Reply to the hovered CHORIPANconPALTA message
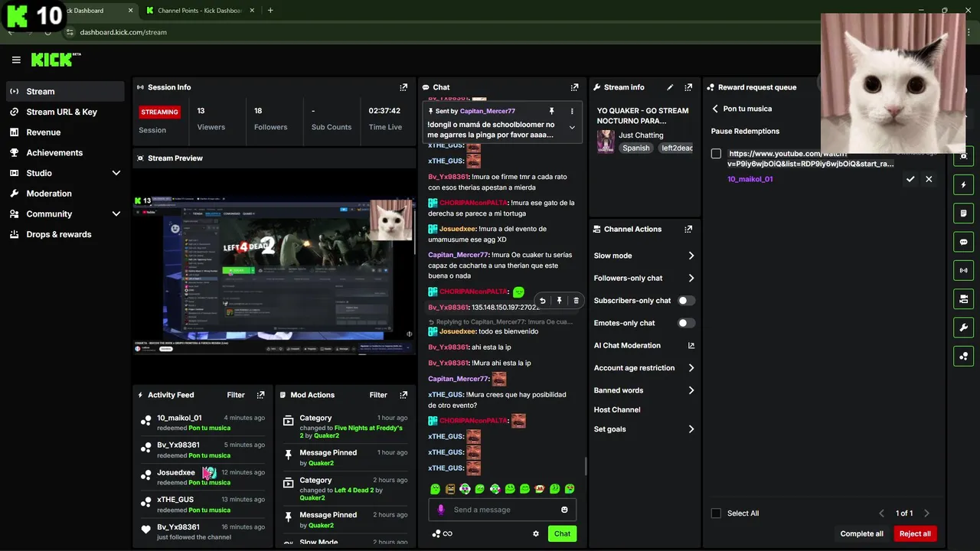This screenshot has width=980, height=551. (542, 301)
